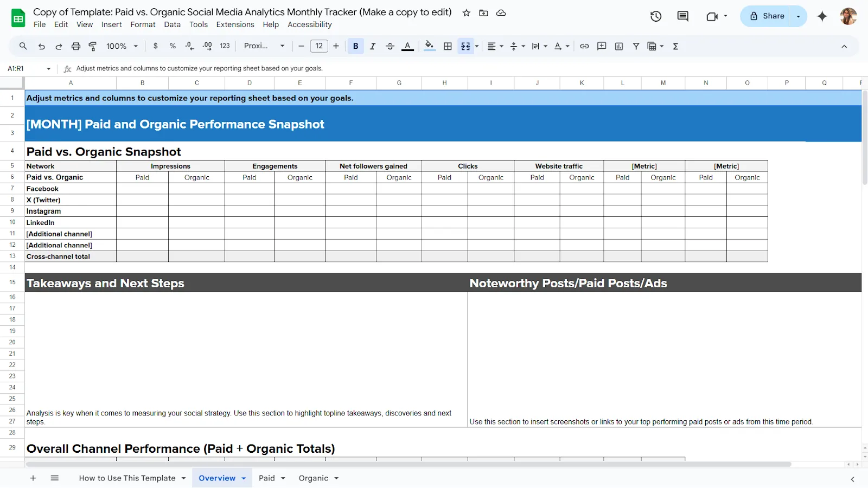
Task: Open the version history clock icon
Action: (656, 16)
